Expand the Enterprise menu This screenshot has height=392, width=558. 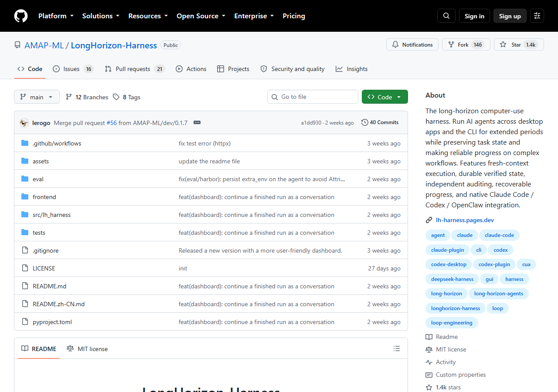tap(254, 16)
